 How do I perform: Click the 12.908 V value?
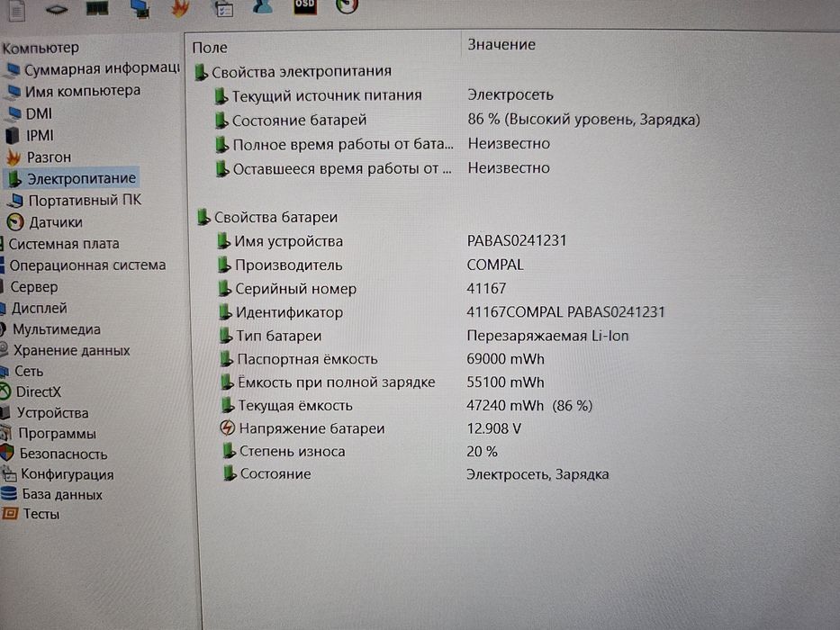(x=494, y=428)
